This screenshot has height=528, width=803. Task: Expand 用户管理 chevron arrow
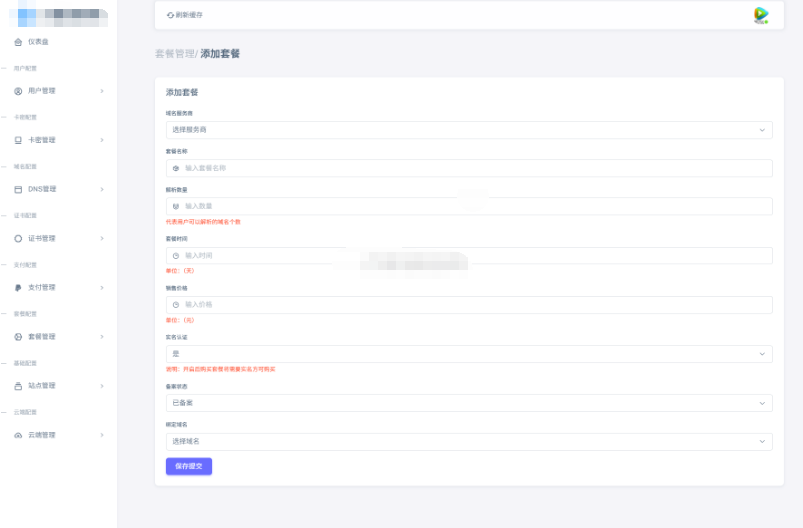tap(102, 91)
